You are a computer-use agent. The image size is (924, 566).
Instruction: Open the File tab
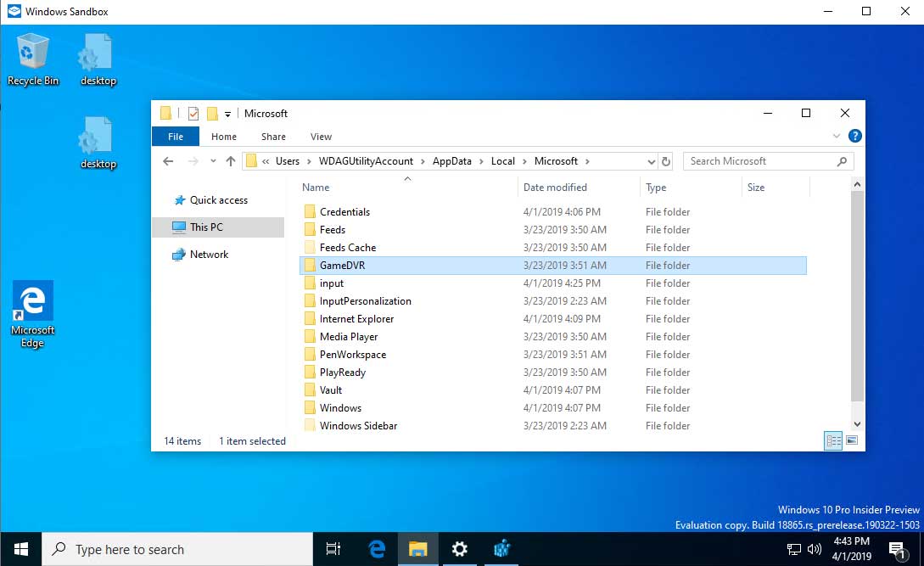[x=176, y=136]
